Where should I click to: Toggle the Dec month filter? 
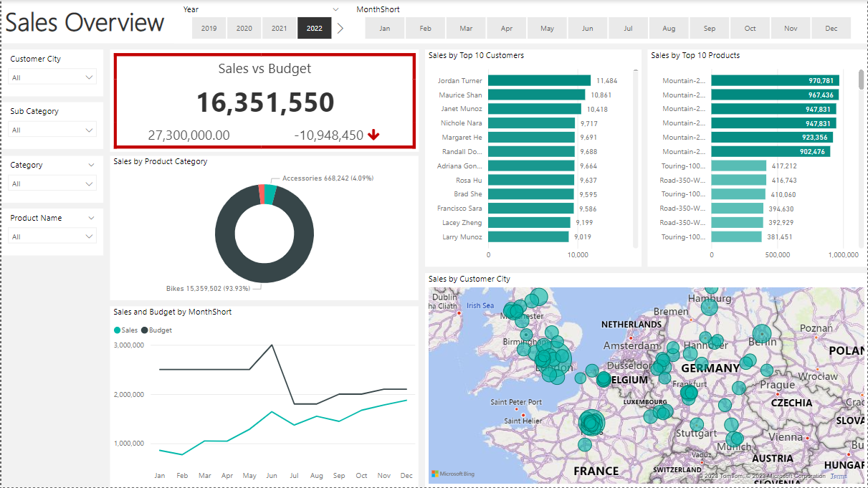click(831, 28)
